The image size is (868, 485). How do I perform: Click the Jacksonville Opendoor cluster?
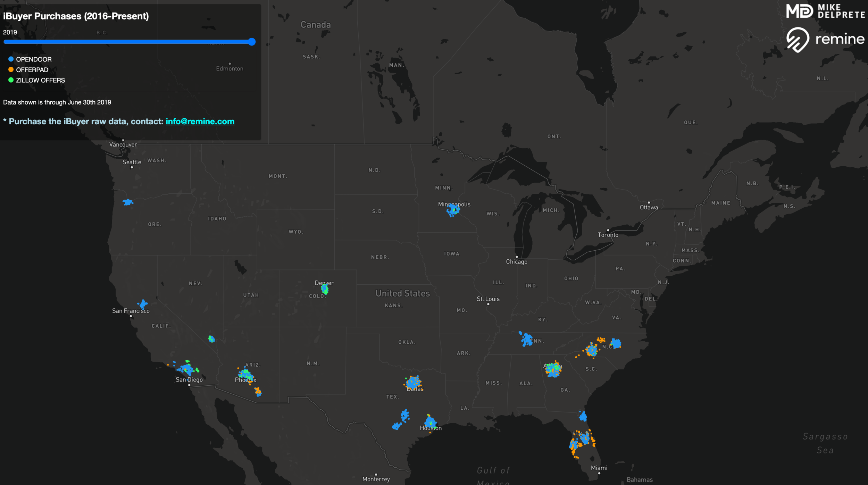point(583,416)
